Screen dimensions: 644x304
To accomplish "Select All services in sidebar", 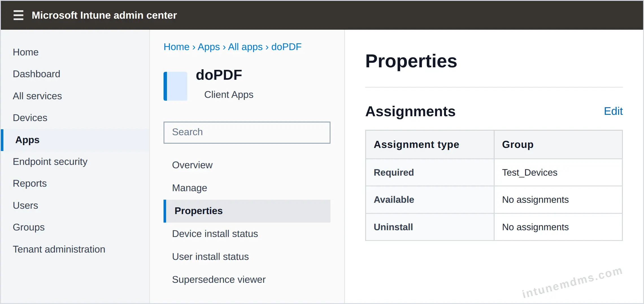I will (37, 96).
